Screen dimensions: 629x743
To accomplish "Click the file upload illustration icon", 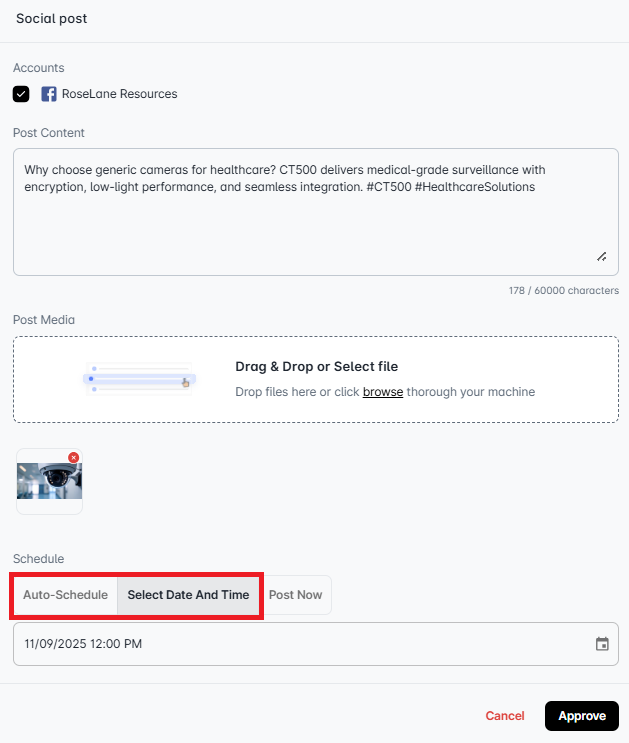I will click(x=138, y=379).
